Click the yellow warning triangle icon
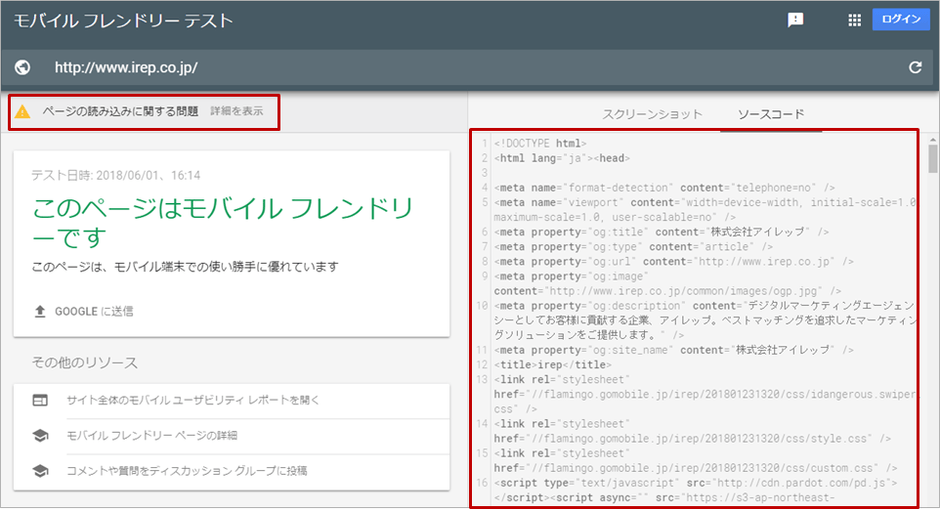Viewport: 940px width, 509px height. [x=23, y=111]
